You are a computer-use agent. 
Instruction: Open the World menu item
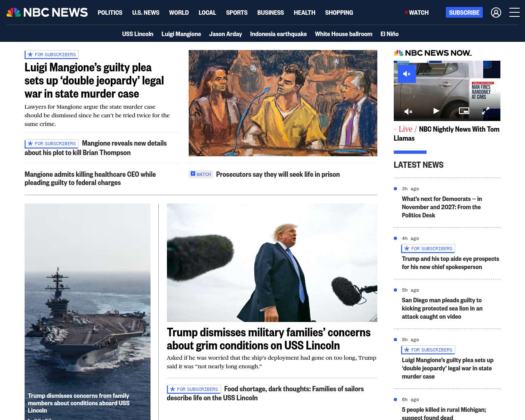click(179, 13)
